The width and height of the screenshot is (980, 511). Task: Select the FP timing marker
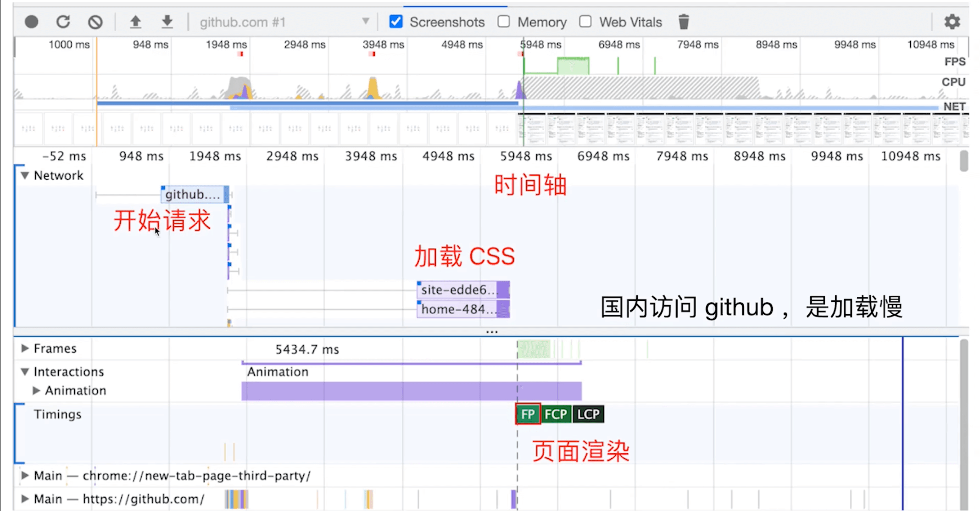coord(528,414)
